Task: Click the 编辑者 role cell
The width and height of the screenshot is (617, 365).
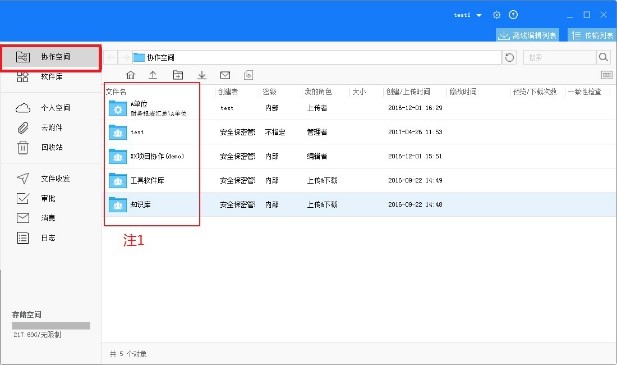Action: [317, 157]
